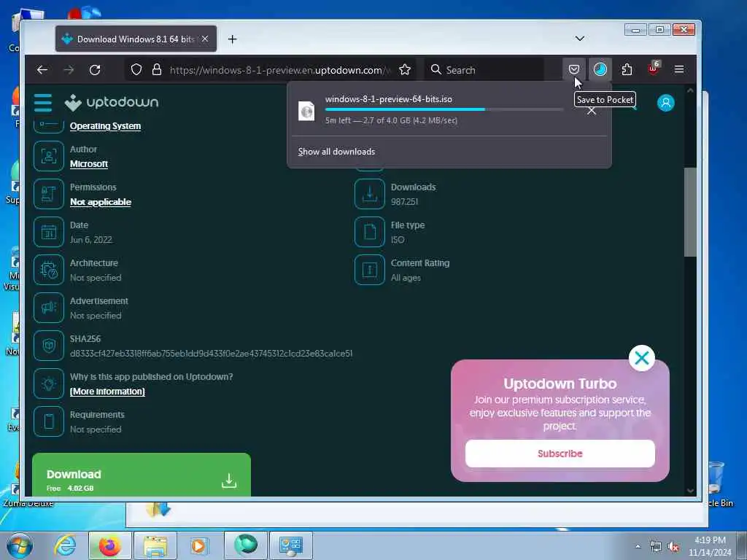
Task: Switch to Firefox in the taskbar
Action: click(x=110, y=545)
